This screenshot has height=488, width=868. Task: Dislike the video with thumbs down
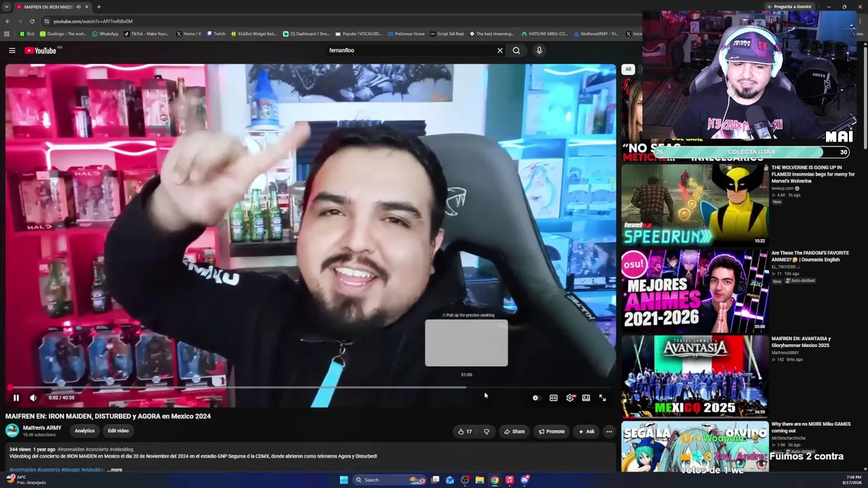point(486,431)
